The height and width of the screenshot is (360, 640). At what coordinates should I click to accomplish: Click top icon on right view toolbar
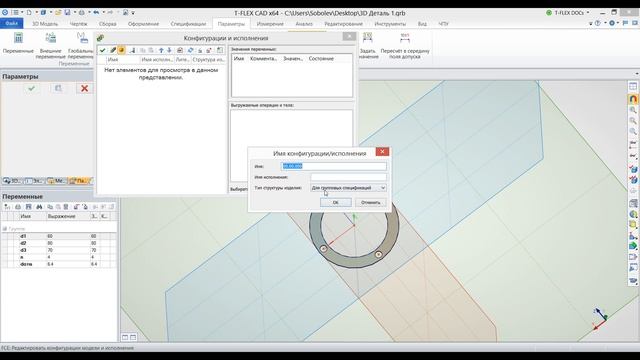633,87
